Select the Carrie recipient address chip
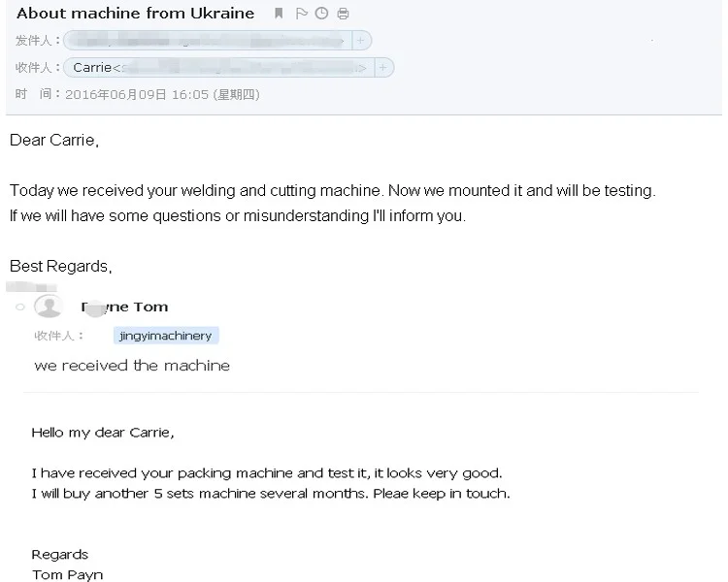Image resolution: width=728 pixels, height=582 pixels. tap(218, 68)
